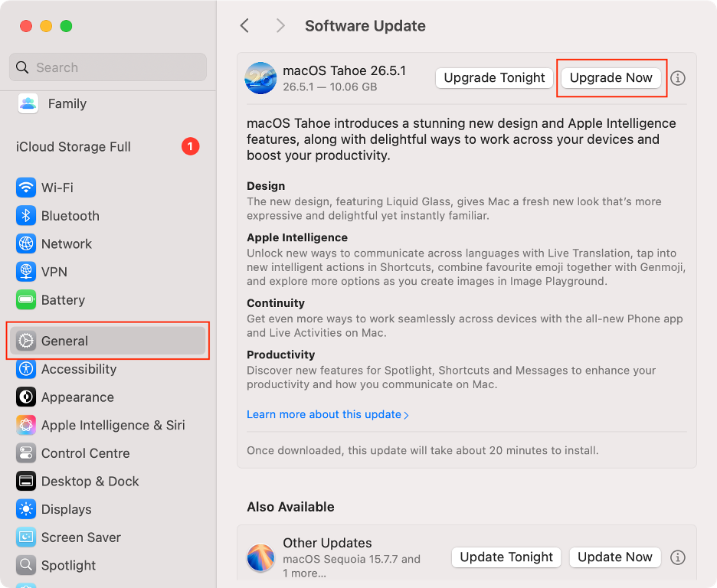Select Family label in the sidebar
Viewport: 717px width, 588px height.
[x=67, y=103]
